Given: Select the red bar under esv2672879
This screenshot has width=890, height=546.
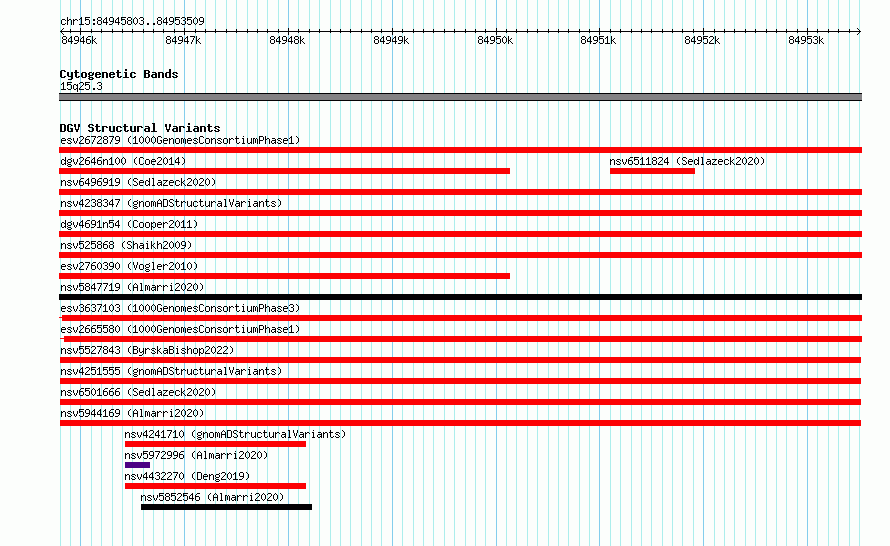Looking at the screenshot, I should pos(460,150).
